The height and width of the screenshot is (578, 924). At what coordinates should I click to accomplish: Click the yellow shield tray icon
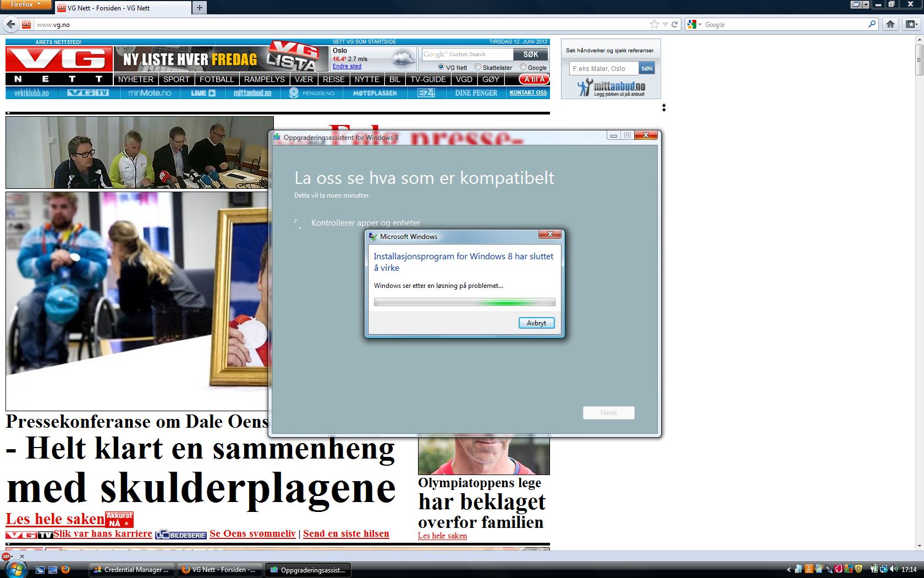pos(859,569)
